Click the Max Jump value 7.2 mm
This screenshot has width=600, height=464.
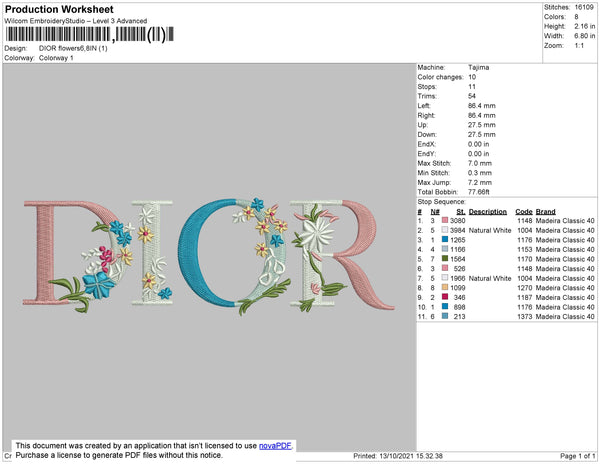click(x=480, y=182)
